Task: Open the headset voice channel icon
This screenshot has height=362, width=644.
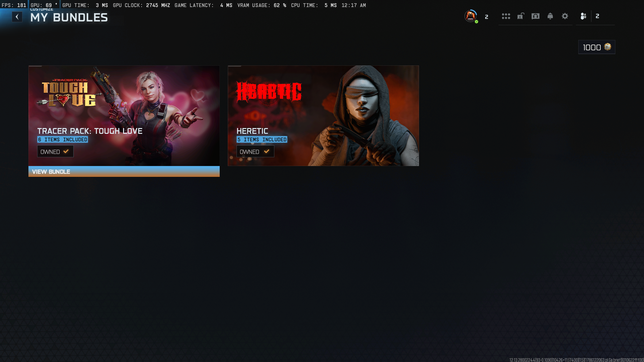Action: 535,16
